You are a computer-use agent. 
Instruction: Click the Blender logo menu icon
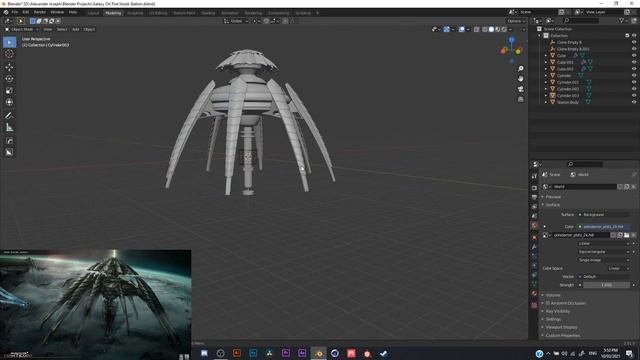[6, 12]
